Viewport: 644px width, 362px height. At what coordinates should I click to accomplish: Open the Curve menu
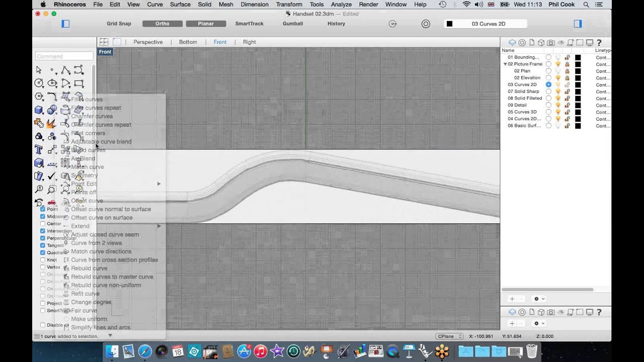154,4
